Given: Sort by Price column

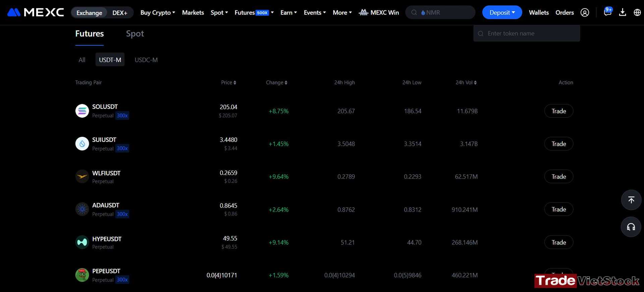Looking at the screenshot, I should pos(229,82).
